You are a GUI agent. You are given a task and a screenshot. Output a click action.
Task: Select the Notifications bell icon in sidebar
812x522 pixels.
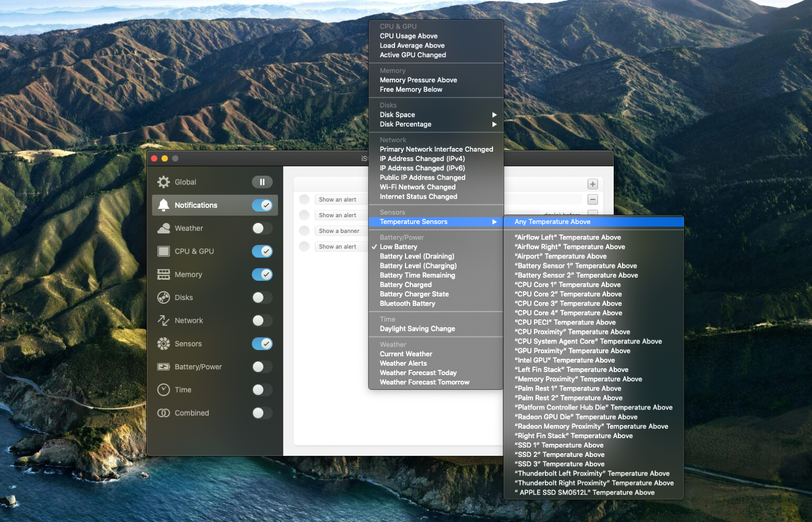pos(163,205)
